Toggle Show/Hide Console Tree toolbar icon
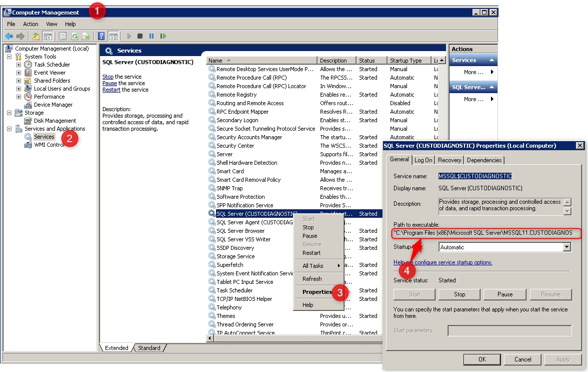The height and width of the screenshot is (372, 588). point(47,36)
